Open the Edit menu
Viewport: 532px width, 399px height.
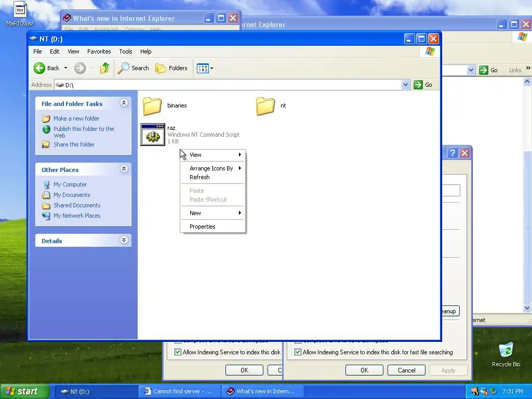(x=55, y=51)
